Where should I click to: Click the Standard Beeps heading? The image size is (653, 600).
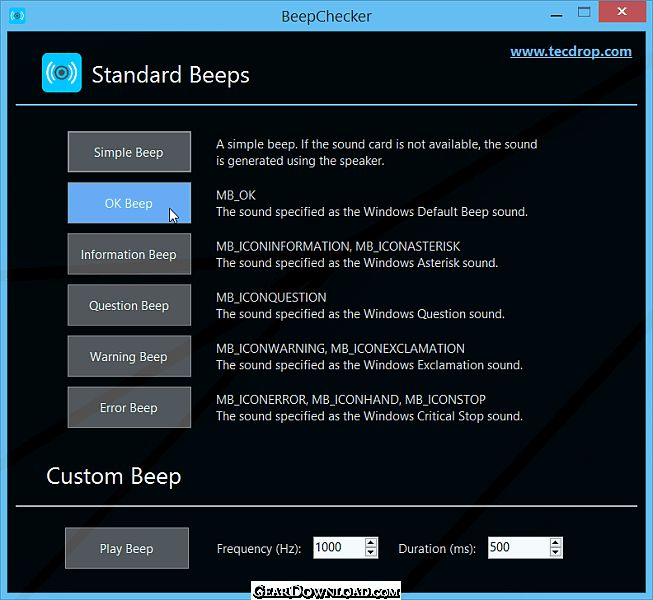point(171,75)
